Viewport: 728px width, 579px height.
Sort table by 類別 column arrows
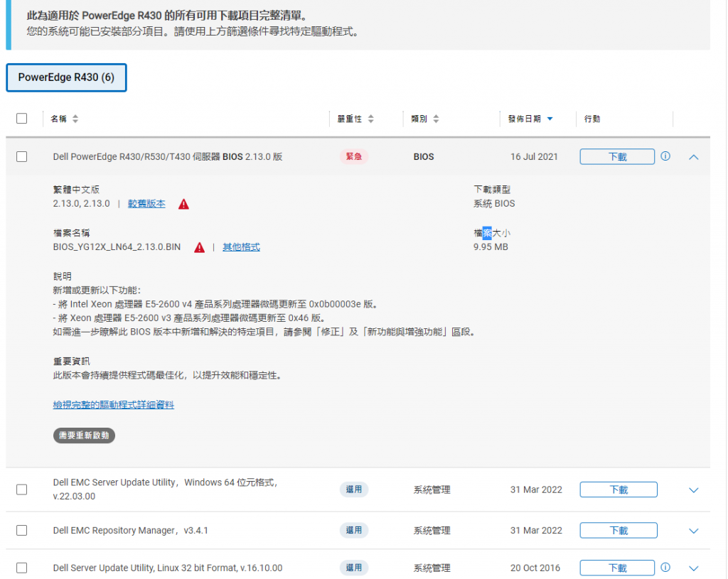click(x=436, y=119)
